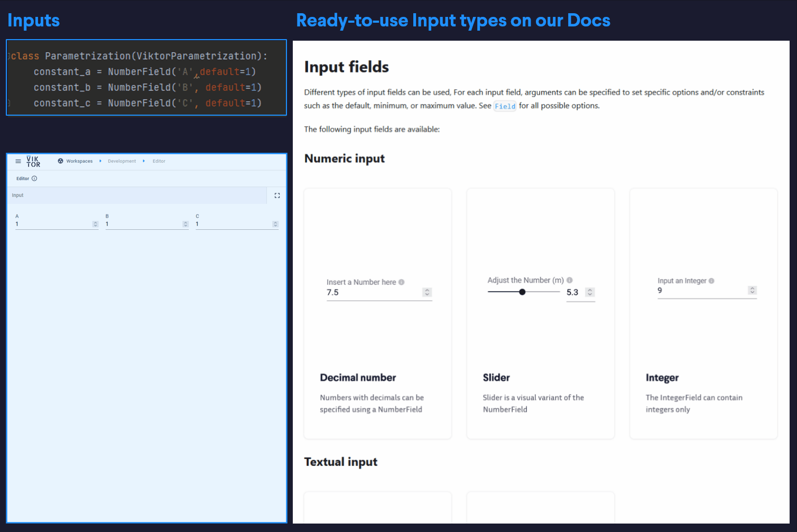Click the VIKTOR logo

coord(33,162)
